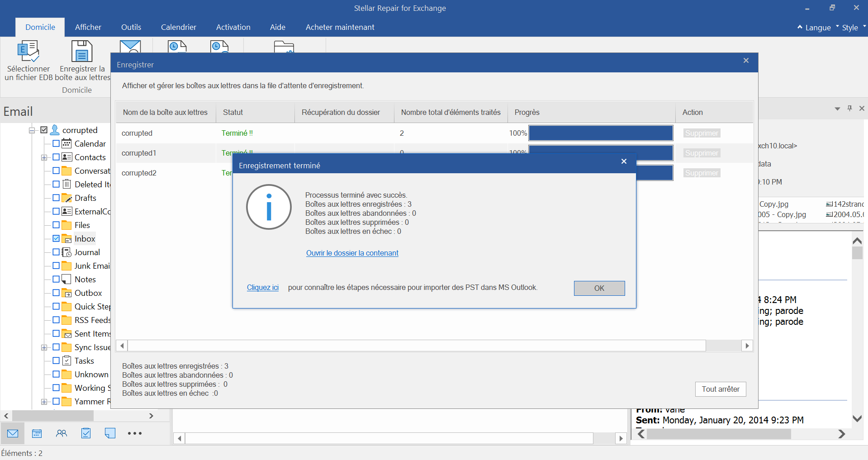Screen dimensions: 868x460
Task: Switch to Calendar view icon in bottom bar
Action: coord(37,433)
